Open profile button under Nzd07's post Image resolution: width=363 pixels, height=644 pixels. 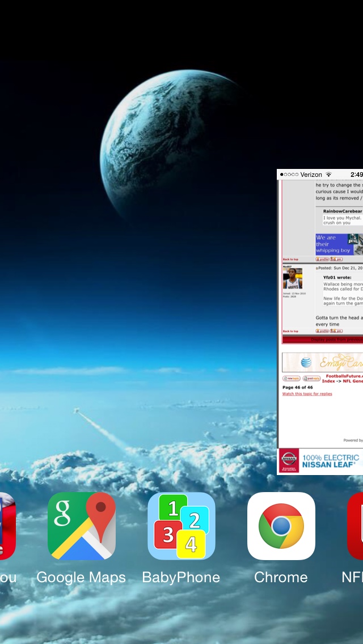tap(322, 331)
